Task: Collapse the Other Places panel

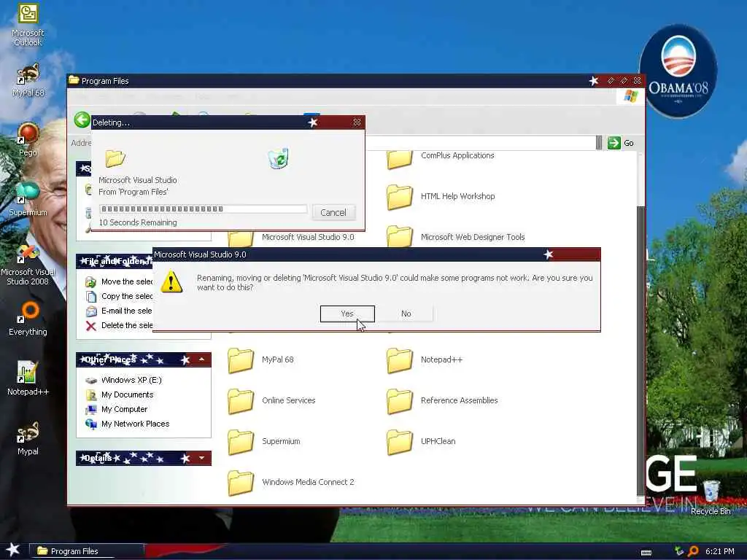Action: click(202, 359)
